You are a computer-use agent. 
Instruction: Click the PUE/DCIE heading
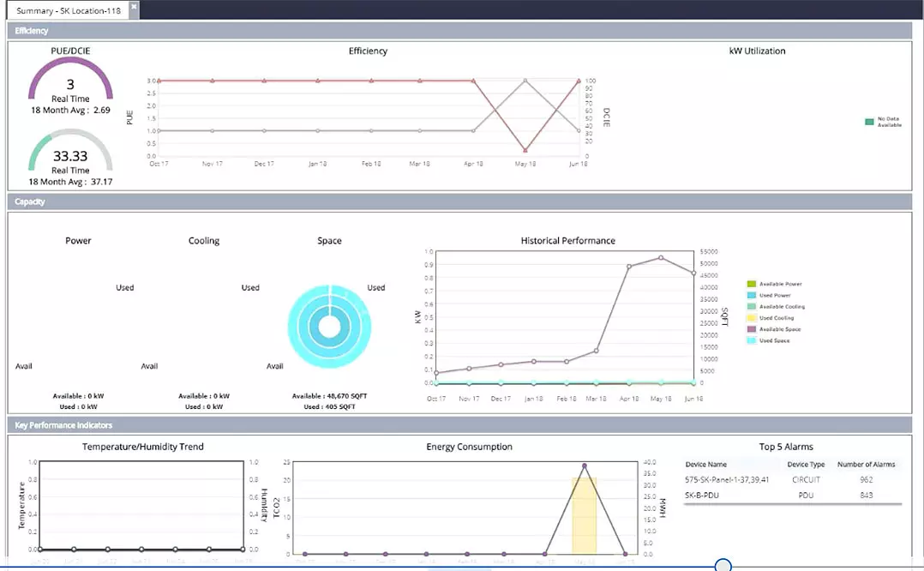70,51
